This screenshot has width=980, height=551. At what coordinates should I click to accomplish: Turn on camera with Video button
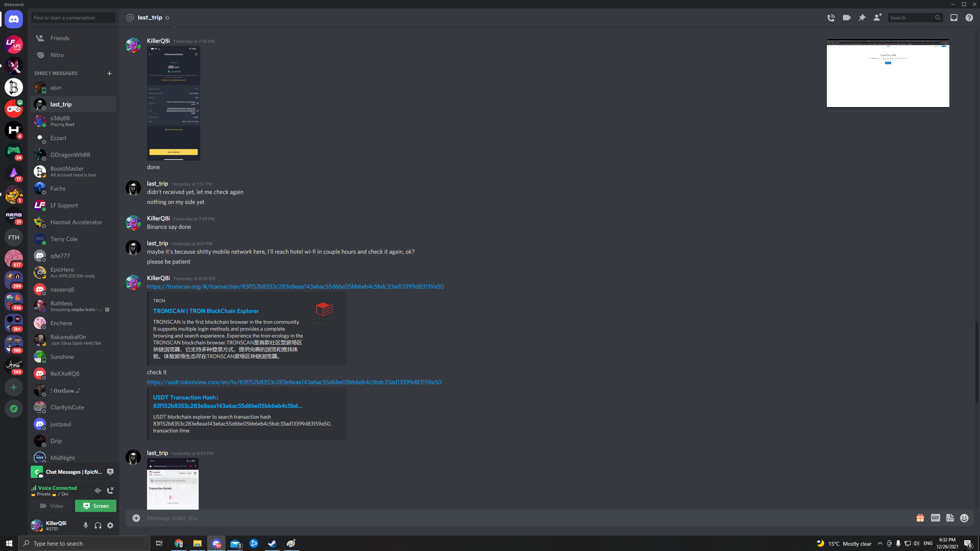click(x=52, y=506)
